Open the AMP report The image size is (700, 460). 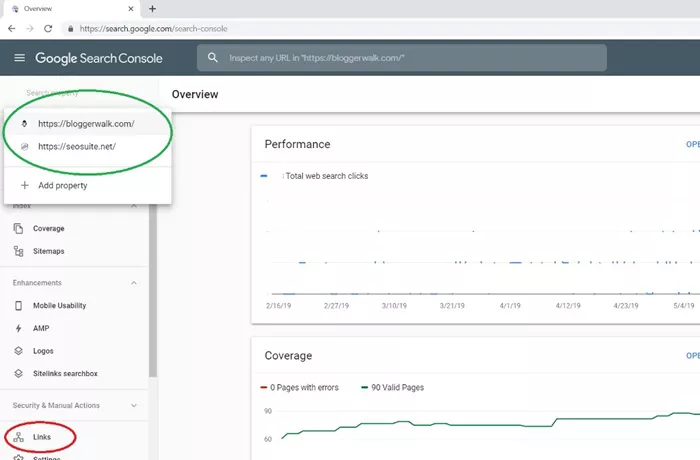[x=41, y=328]
